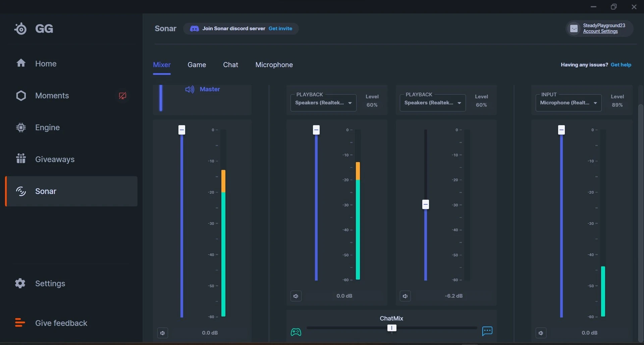Click the Microphone volume slider handle
644x345 pixels.
(x=561, y=130)
